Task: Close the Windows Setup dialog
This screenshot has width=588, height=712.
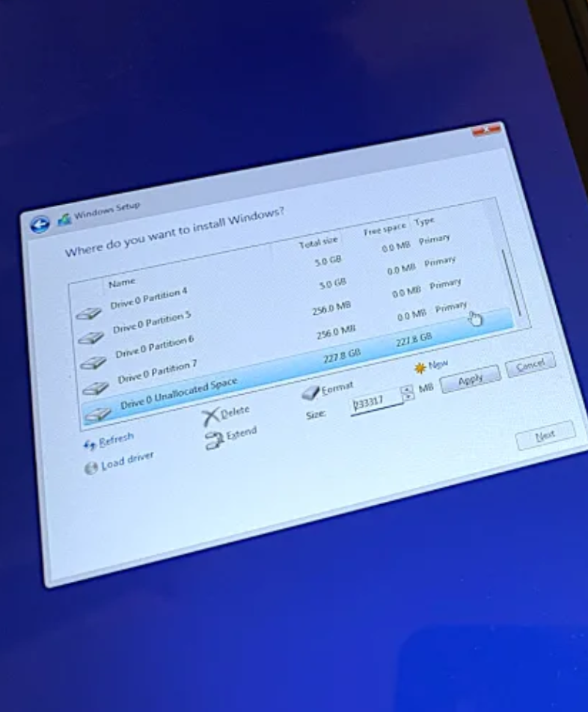Action: click(x=487, y=130)
